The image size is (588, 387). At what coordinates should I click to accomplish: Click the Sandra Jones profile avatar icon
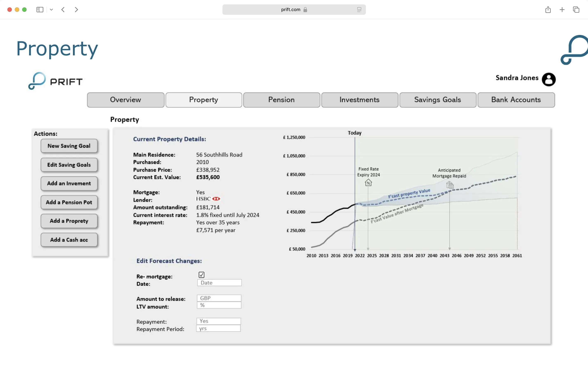548,79
